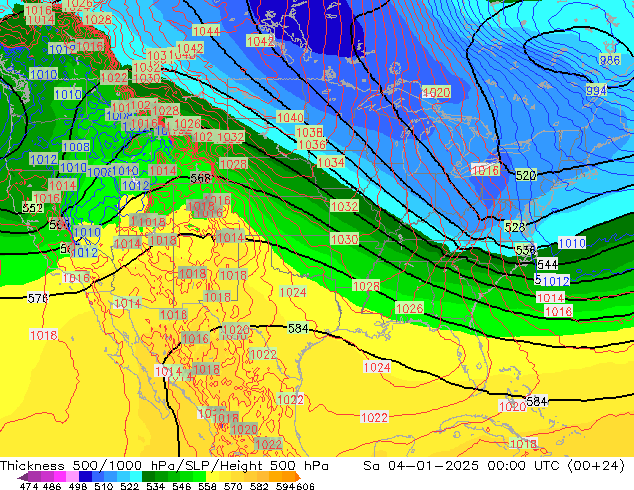Click the 552 height contour label
This screenshot has height=490, width=634.
(x=32, y=208)
